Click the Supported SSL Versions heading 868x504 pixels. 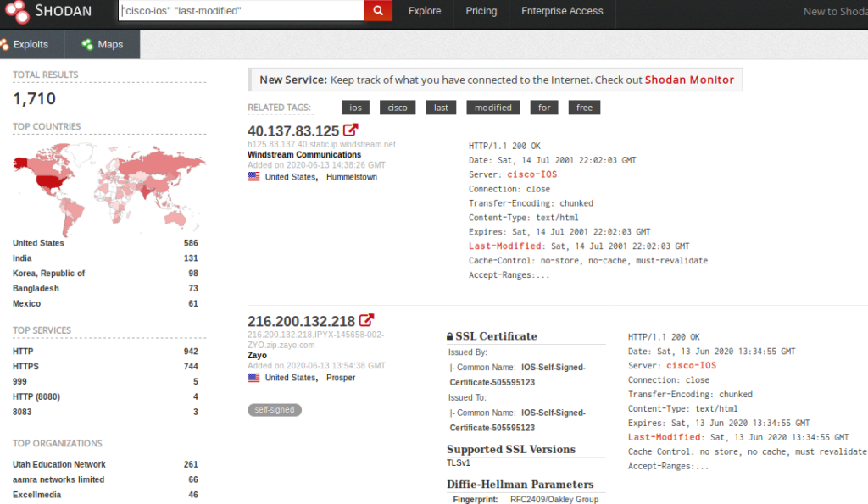coord(511,449)
